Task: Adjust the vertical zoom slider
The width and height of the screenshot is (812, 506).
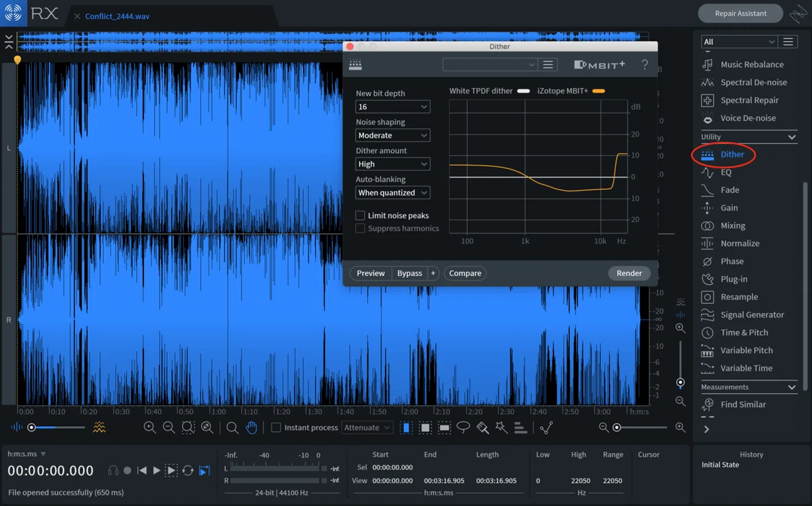Action: coord(681,382)
